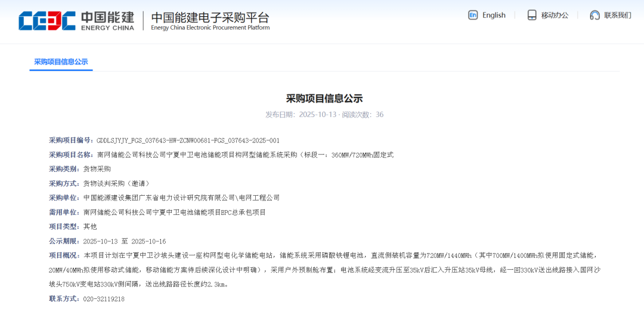The image size is (644, 330).
Task: Click the 阅读次数 36 read counter
Action: [363, 115]
